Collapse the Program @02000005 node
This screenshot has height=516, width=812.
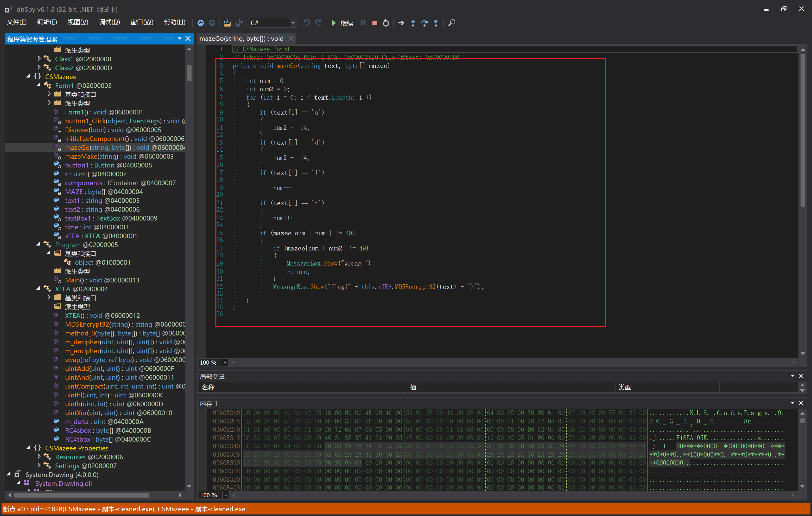pos(39,244)
